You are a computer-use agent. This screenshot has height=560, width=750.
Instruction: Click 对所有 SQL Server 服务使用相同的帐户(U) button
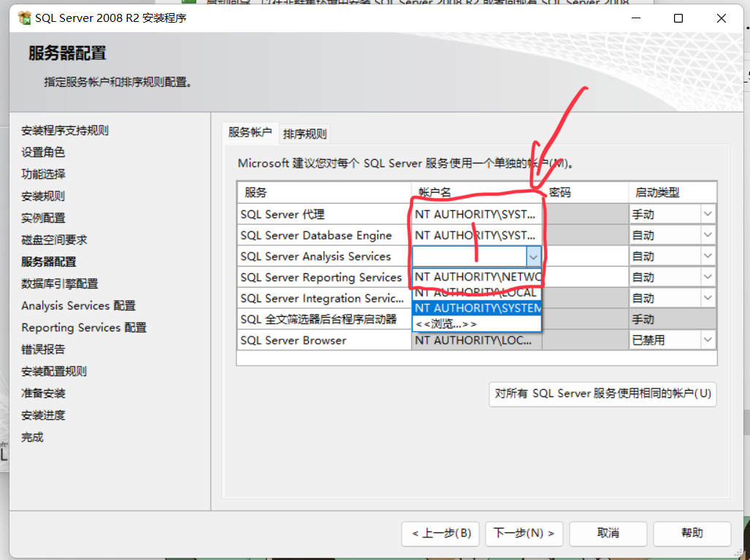[x=602, y=394]
